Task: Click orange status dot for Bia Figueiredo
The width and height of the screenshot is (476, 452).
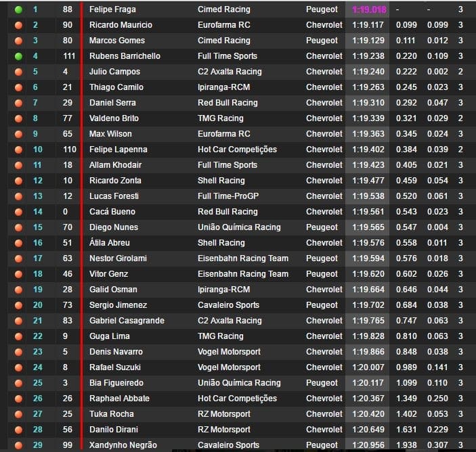Action: click(x=18, y=383)
